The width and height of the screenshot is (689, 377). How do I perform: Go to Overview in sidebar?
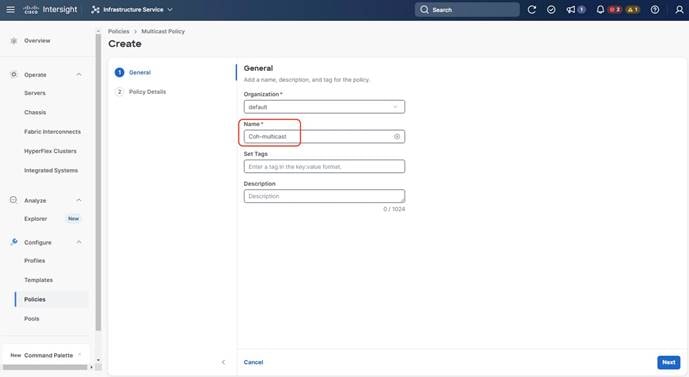coord(37,40)
